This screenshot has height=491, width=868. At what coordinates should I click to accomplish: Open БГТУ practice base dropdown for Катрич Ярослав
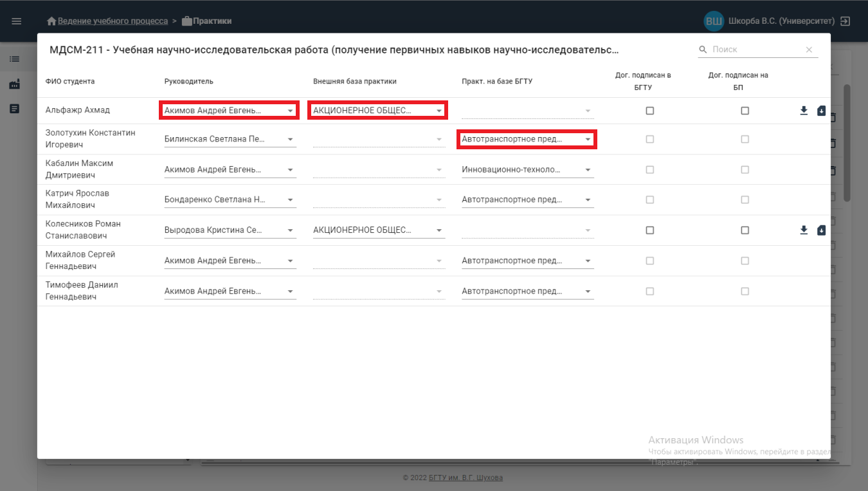coord(527,200)
